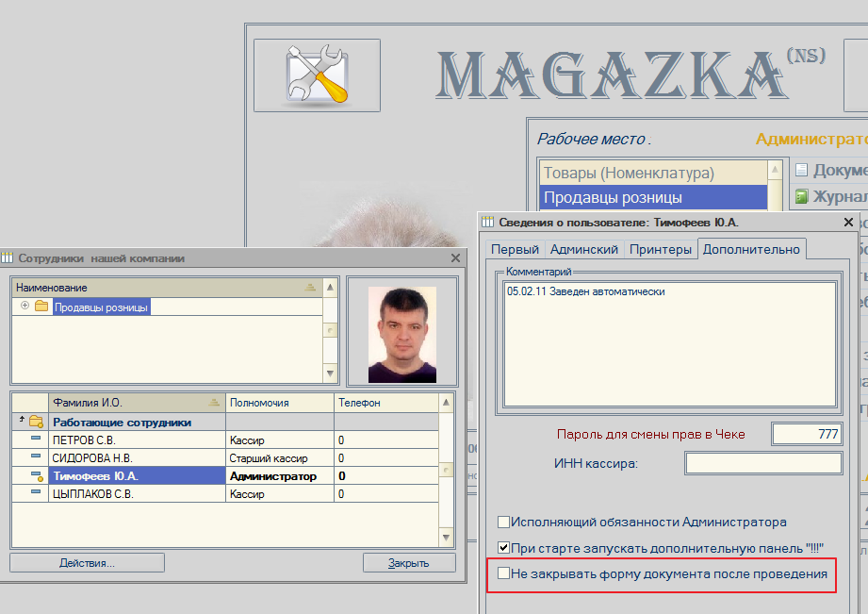Image resolution: width=868 pixels, height=614 pixels.
Task: Click scroll up arrow in employee table
Action: click(x=446, y=403)
